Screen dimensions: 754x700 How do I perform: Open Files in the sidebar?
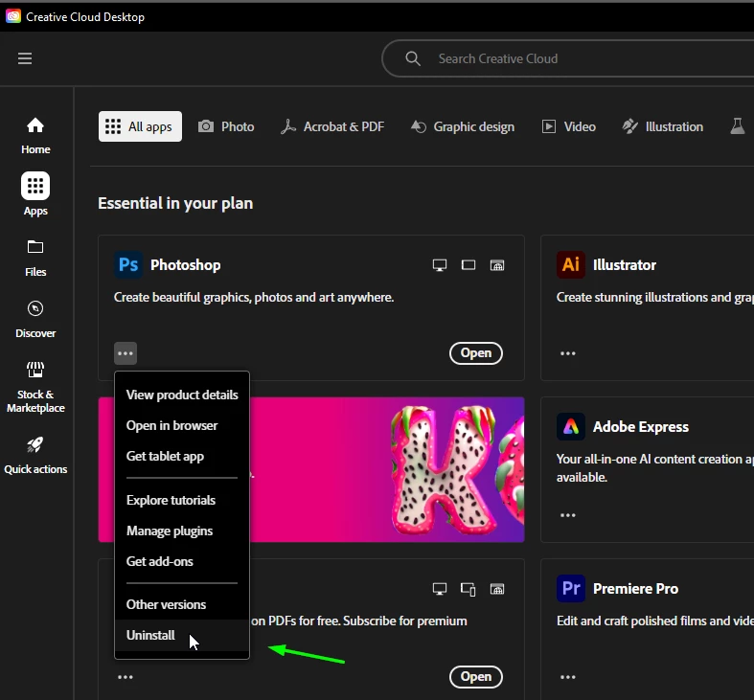[x=35, y=259]
